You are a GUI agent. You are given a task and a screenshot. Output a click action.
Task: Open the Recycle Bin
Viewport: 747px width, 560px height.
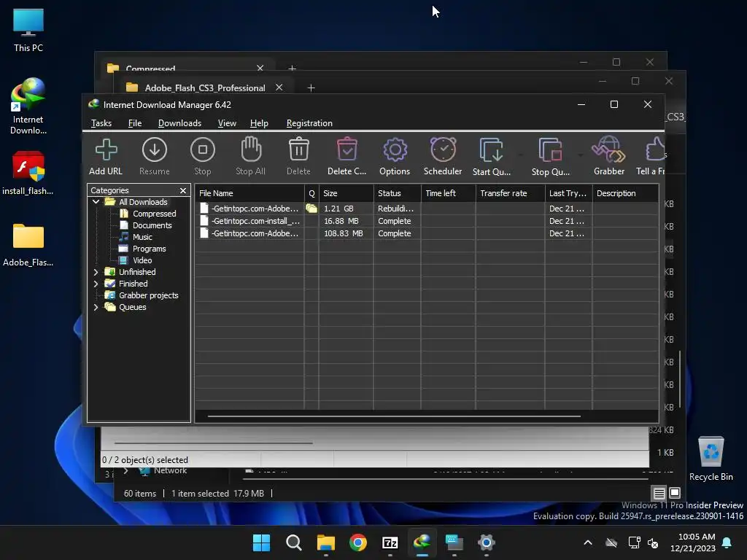pos(711,459)
